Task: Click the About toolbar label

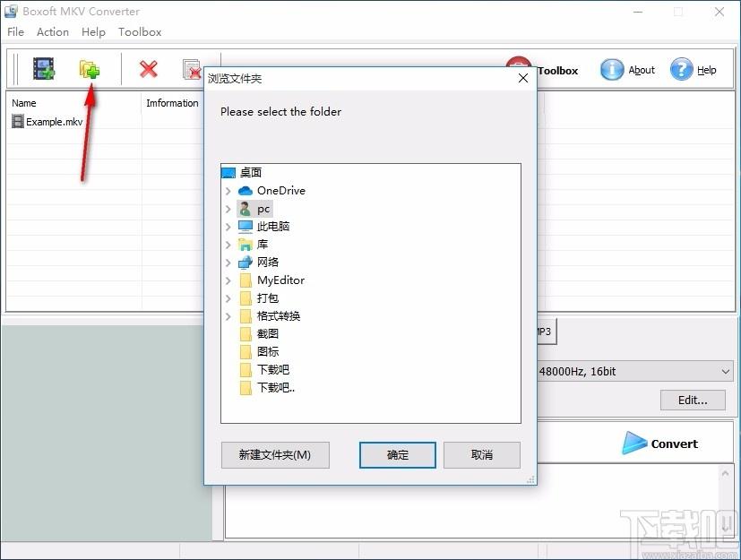Action: (642, 70)
